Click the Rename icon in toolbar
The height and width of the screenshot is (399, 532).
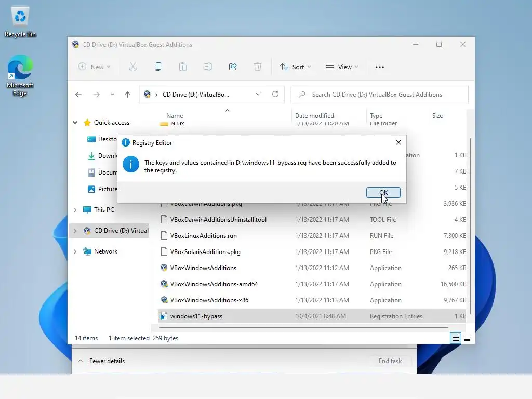pos(208,67)
